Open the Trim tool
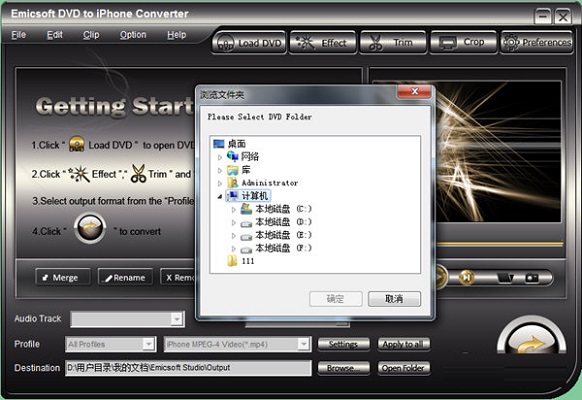582x400 pixels. pyautogui.click(x=393, y=43)
